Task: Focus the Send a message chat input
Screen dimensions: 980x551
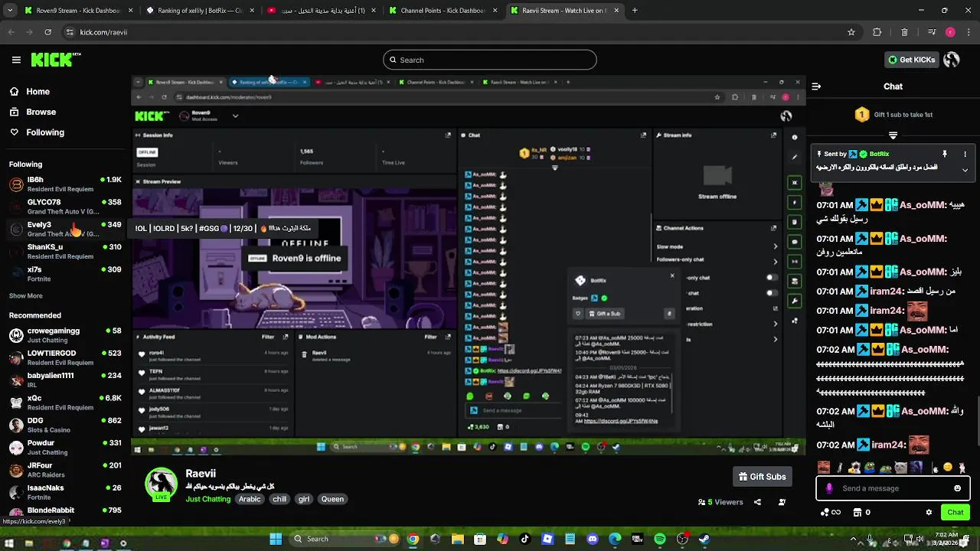Action: click(893, 488)
